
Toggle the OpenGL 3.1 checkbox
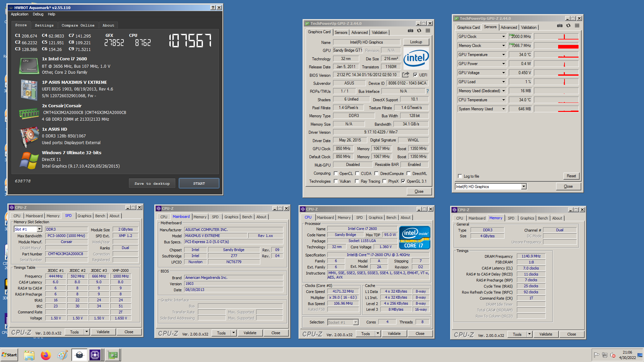point(404,181)
